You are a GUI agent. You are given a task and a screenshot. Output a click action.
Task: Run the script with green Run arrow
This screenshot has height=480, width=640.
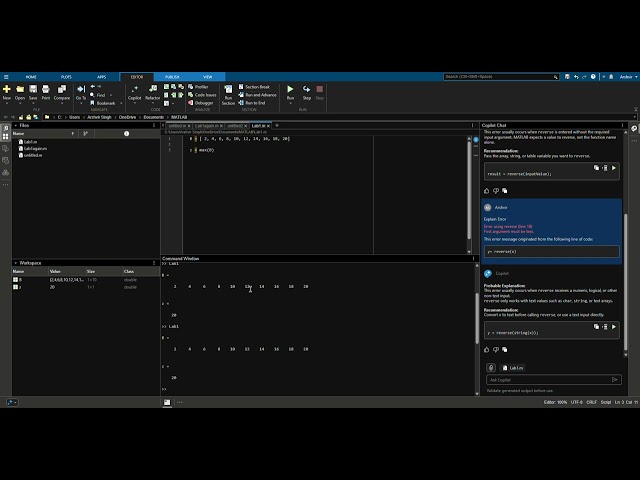290,89
